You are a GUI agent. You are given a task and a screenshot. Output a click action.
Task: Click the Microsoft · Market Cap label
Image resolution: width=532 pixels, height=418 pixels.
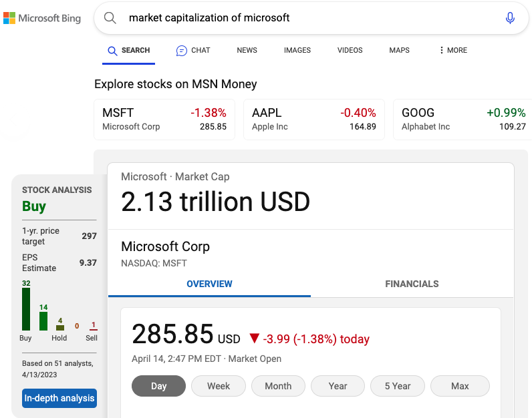pyautogui.click(x=175, y=177)
